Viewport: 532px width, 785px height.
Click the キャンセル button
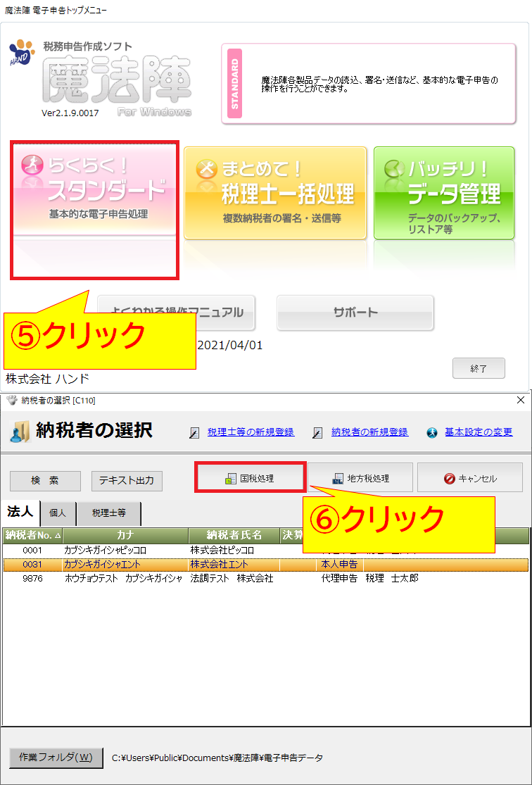[470, 477]
